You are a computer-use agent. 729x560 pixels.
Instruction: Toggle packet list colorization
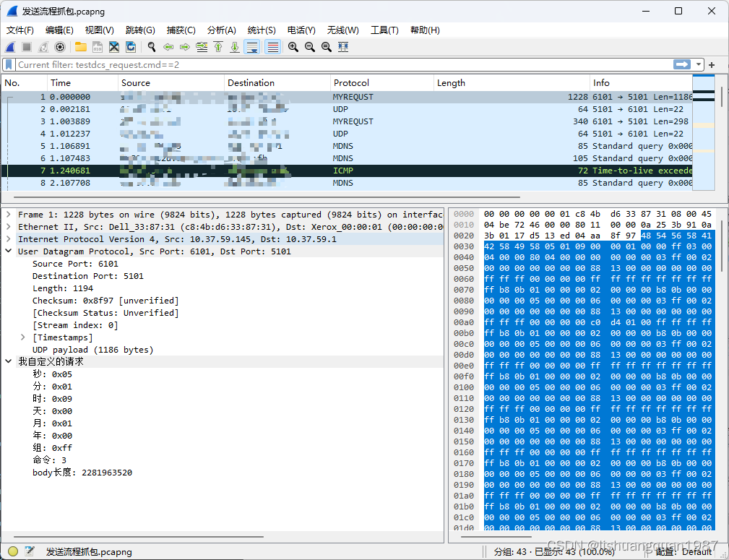coord(272,47)
